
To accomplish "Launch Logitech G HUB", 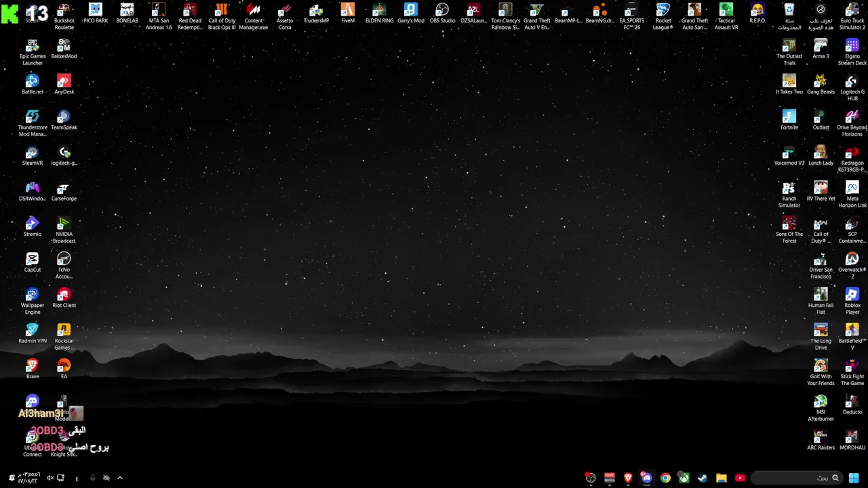I will click(852, 87).
